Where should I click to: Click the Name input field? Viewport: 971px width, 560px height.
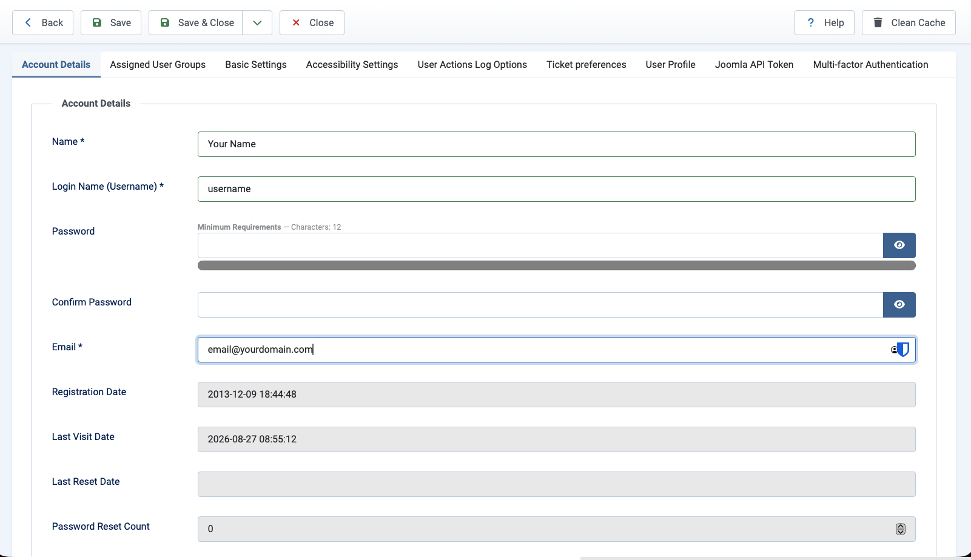point(556,144)
